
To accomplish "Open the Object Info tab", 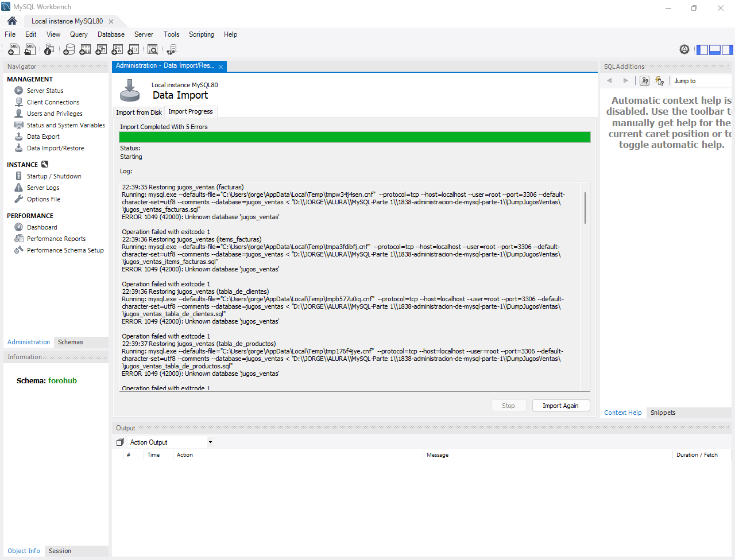I will click(x=24, y=551).
